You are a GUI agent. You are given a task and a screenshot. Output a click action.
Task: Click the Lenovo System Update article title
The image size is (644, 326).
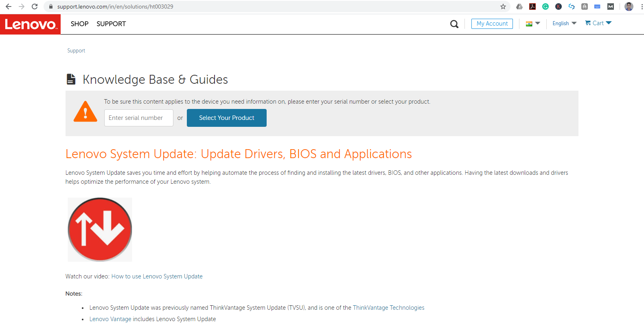[x=239, y=154]
